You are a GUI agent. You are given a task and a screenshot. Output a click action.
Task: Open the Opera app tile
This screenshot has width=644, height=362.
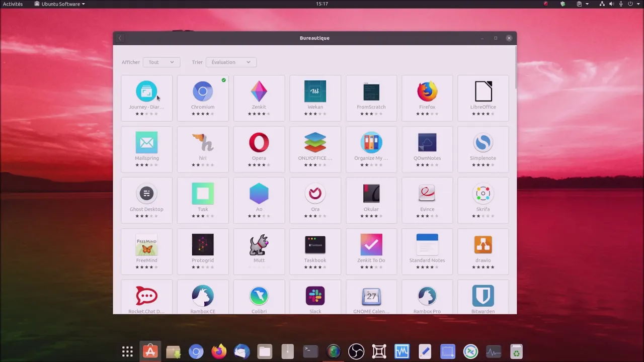click(x=259, y=149)
